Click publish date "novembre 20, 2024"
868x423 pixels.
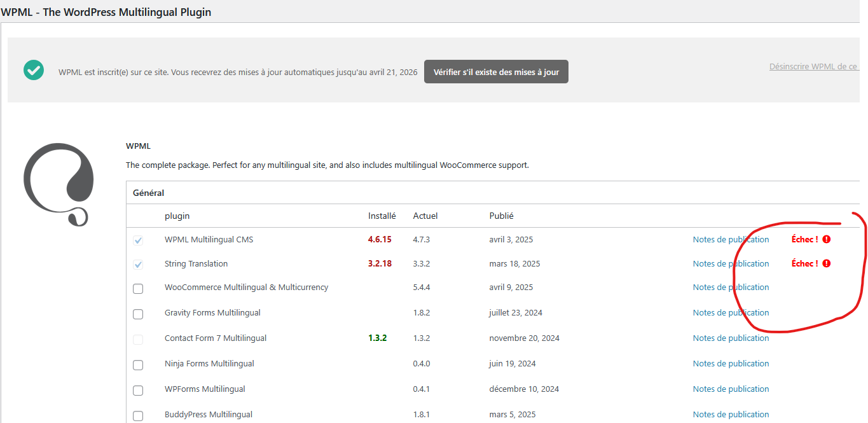click(525, 338)
